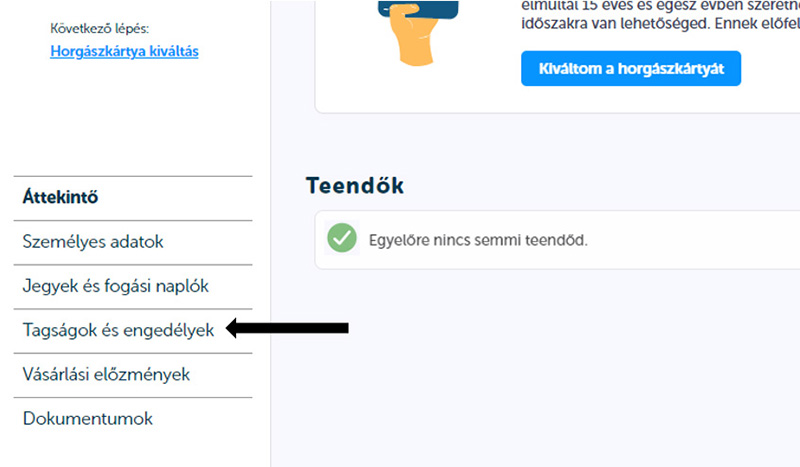Click the Teendők heading
Screen dimensions: 800x467
[355, 185]
